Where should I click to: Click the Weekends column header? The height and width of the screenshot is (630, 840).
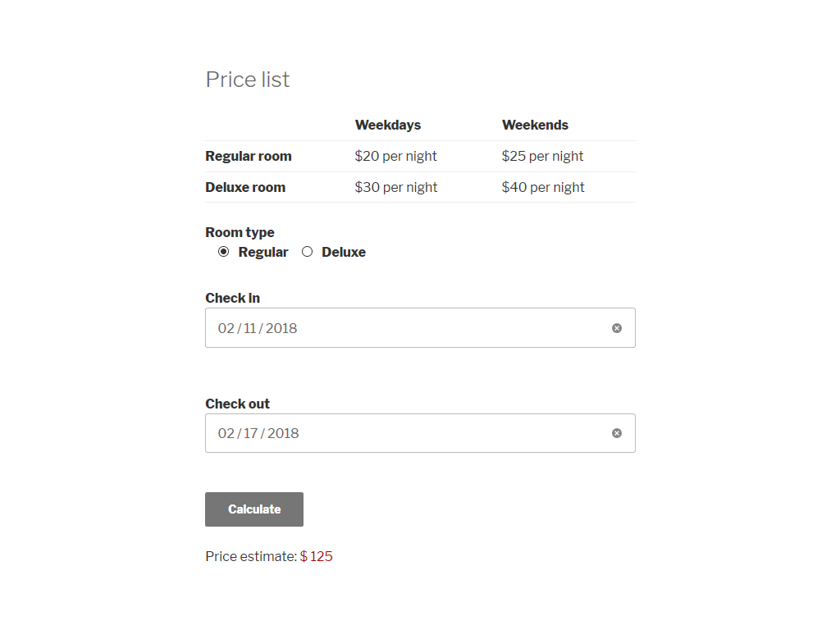pyautogui.click(x=535, y=125)
